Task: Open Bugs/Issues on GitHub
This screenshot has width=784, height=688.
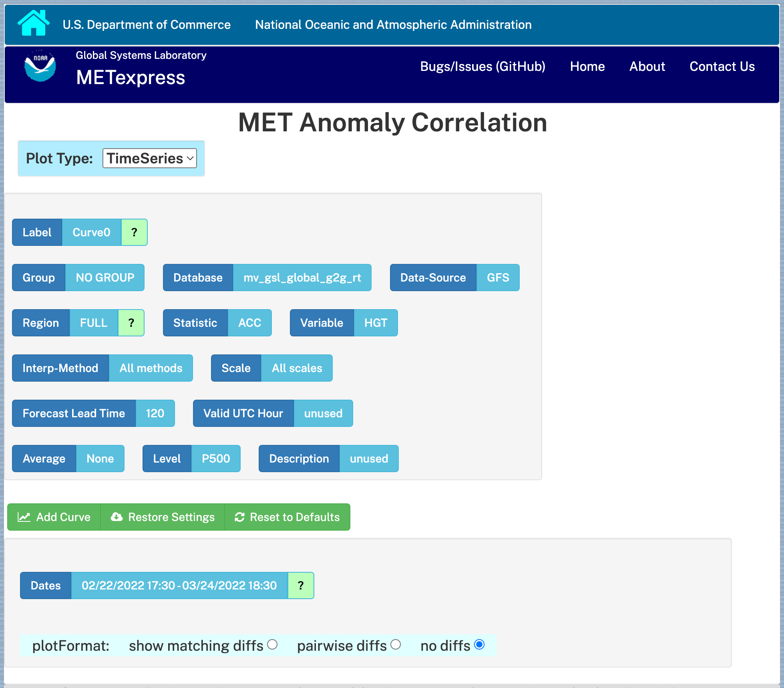Action: pos(483,66)
